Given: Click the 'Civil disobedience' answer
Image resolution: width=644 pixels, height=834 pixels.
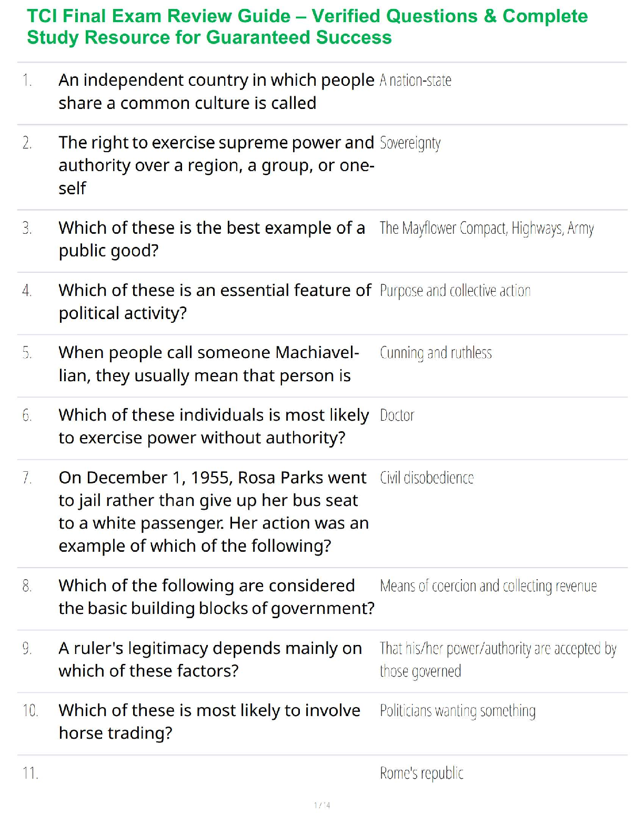Looking at the screenshot, I should click(426, 478).
